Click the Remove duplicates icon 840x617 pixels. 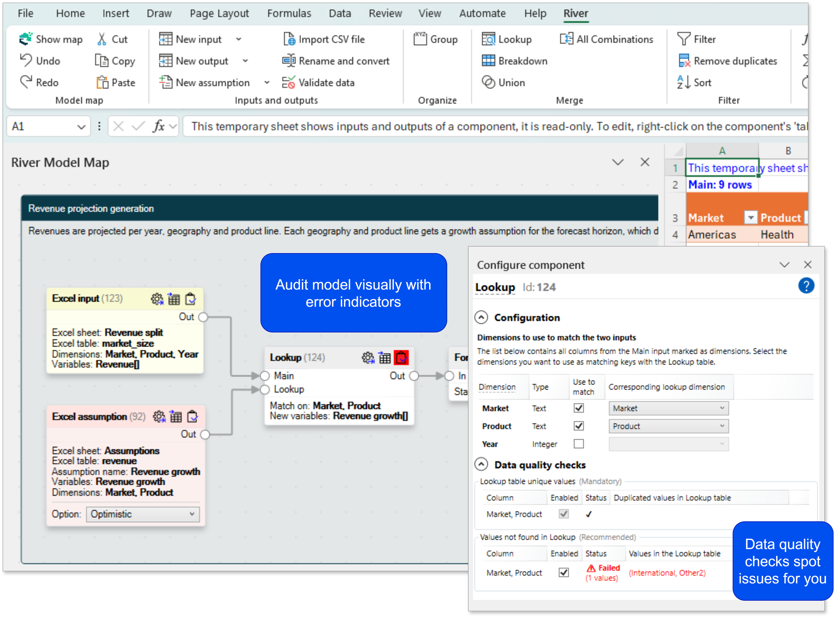(684, 61)
